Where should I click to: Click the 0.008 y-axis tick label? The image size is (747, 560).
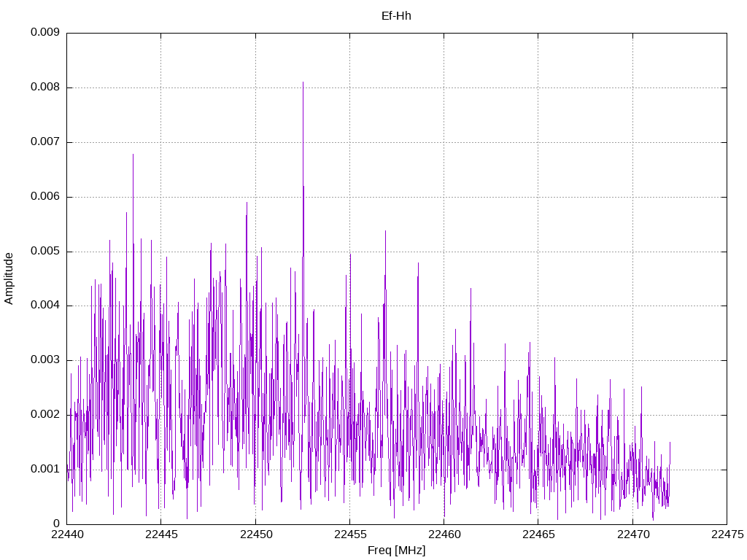[x=45, y=87]
